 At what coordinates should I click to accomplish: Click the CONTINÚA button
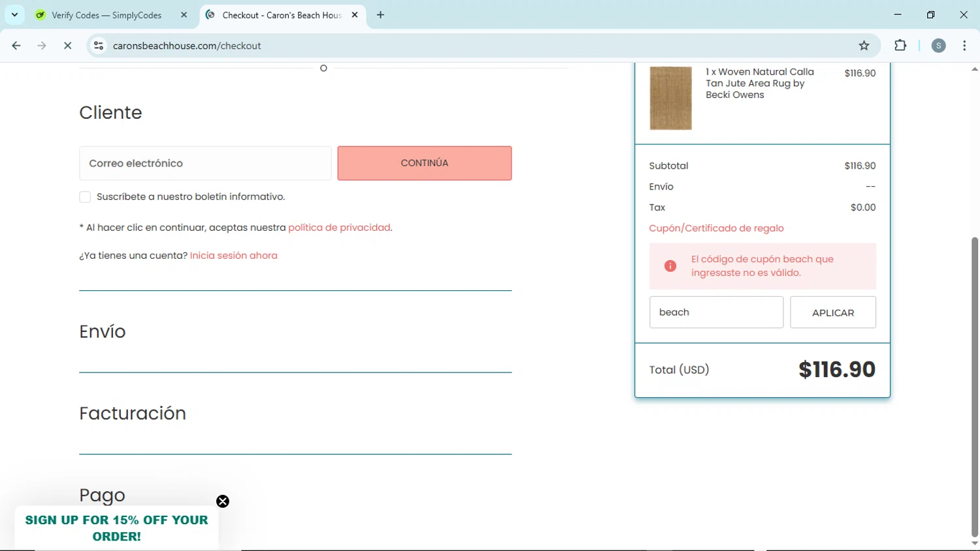pos(425,163)
